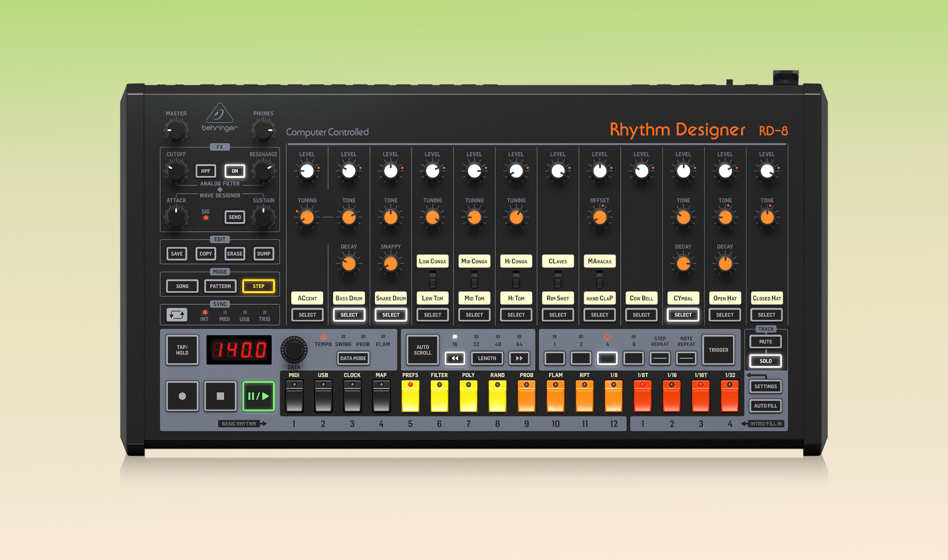The height and width of the screenshot is (560, 948).
Task: Toggle the analog filter ON switch
Action: (234, 171)
